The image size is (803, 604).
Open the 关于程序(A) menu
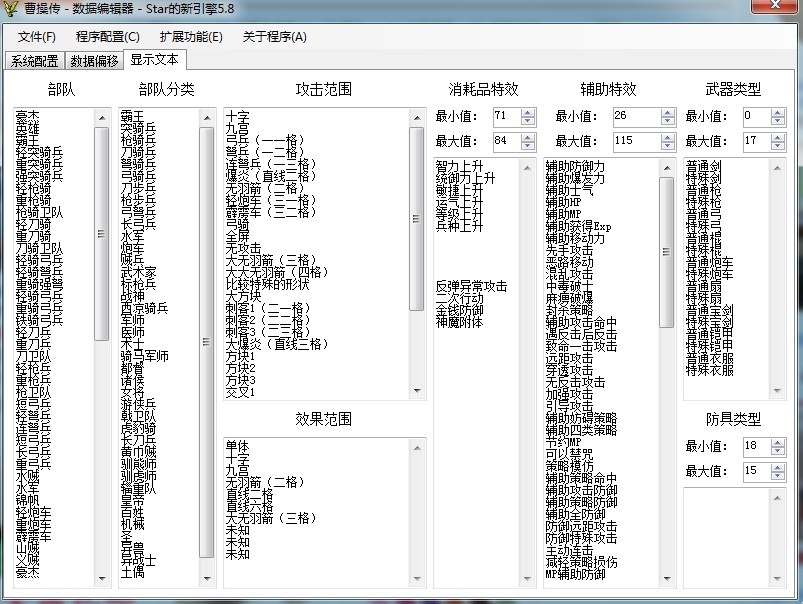coord(274,37)
